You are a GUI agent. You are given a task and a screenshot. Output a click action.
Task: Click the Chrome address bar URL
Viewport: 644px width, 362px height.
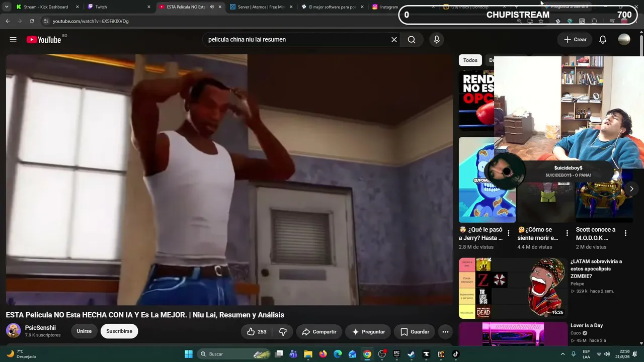(x=91, y=21)
